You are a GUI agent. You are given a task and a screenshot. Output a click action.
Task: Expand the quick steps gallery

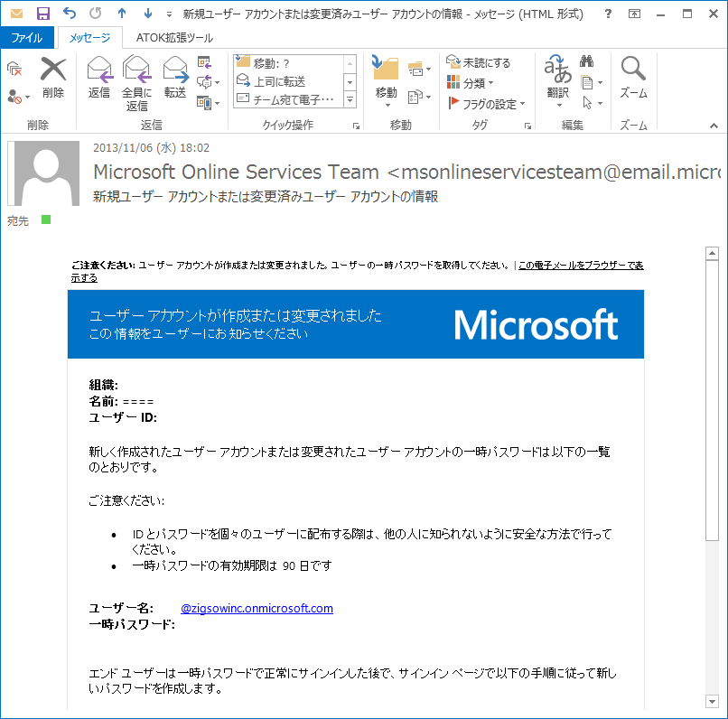[x=350, y=99]
